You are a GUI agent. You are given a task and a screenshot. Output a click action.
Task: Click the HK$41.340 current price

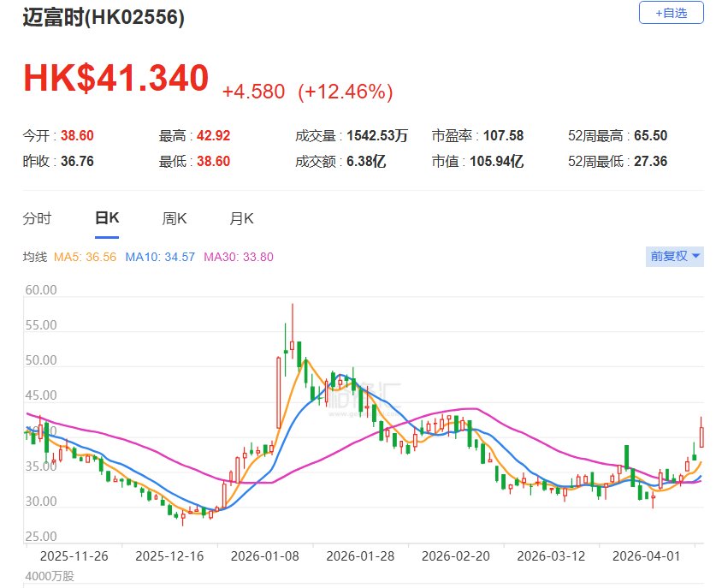[115, 78]
